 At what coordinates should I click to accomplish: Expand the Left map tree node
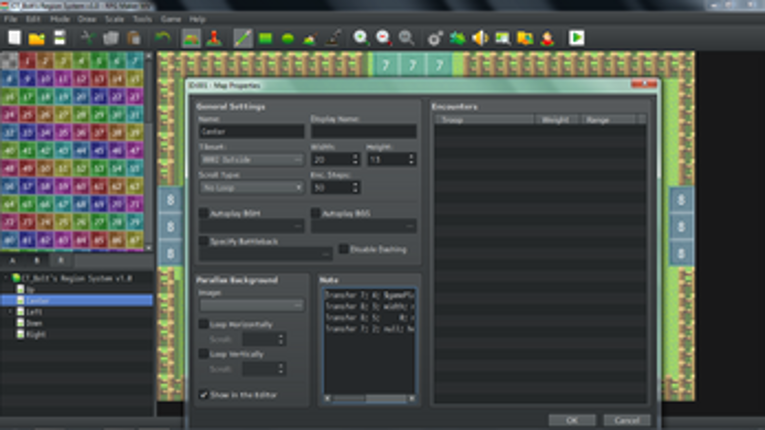click(x=10, y=311)
